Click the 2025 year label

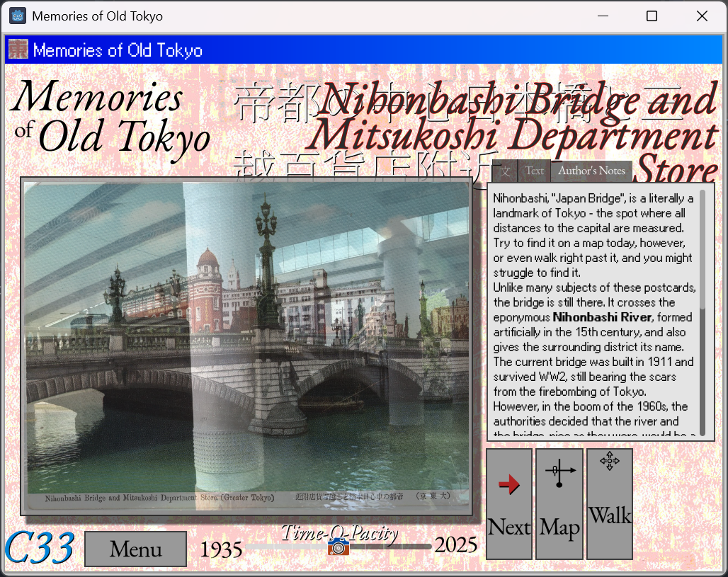455,544
